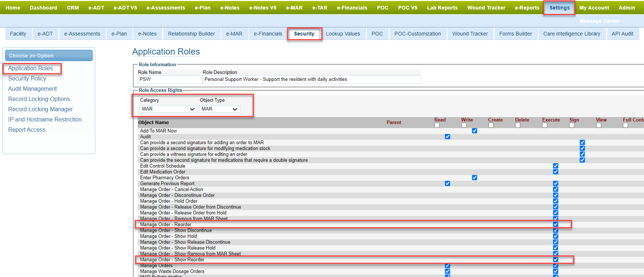
Task: Switch to the POC-Customization sub-tab
Action: 418,34
